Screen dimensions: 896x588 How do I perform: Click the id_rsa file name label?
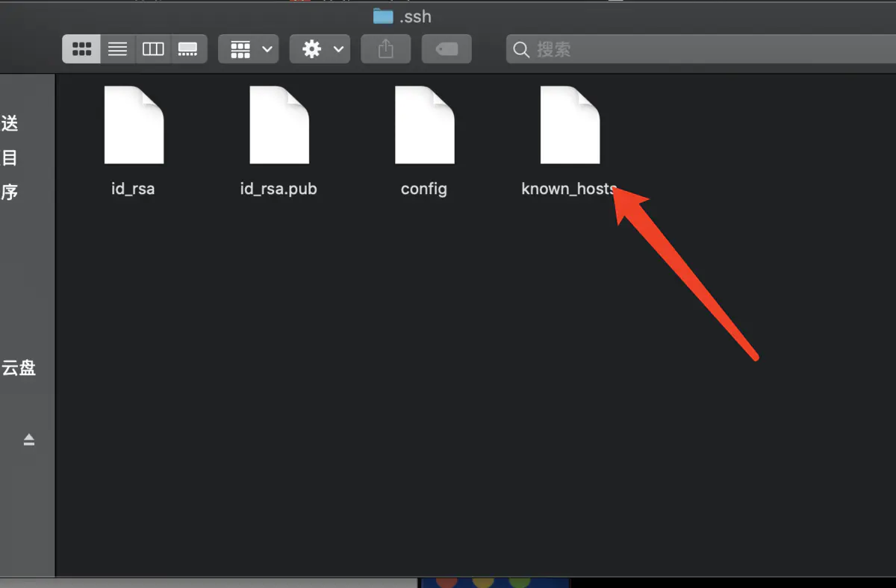pos(133,189)
